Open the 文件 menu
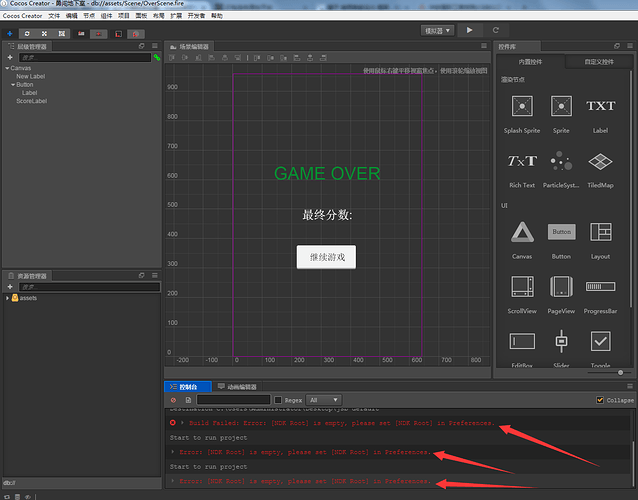The height and width of the screenshot is (500, 638). (x=54, y=16)
